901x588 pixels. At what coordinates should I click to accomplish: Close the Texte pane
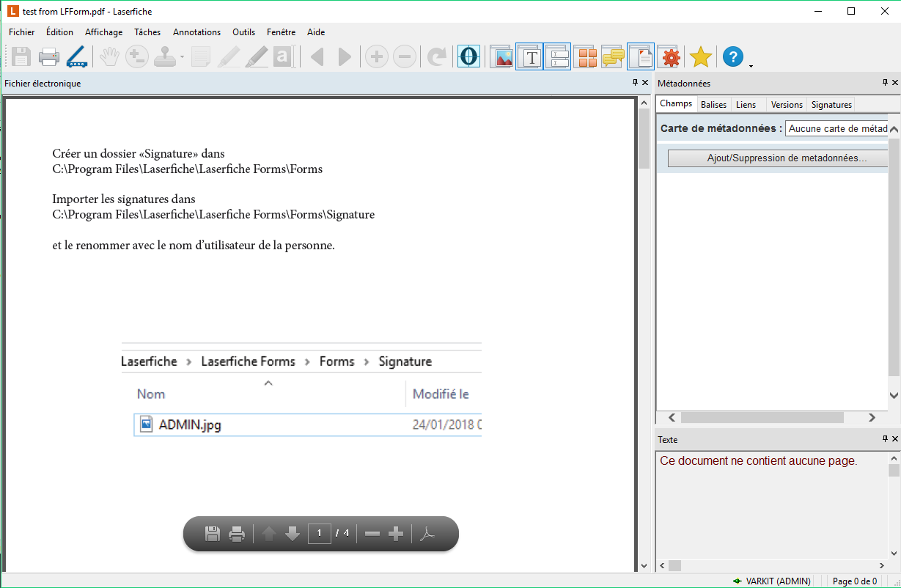point(895,439)
